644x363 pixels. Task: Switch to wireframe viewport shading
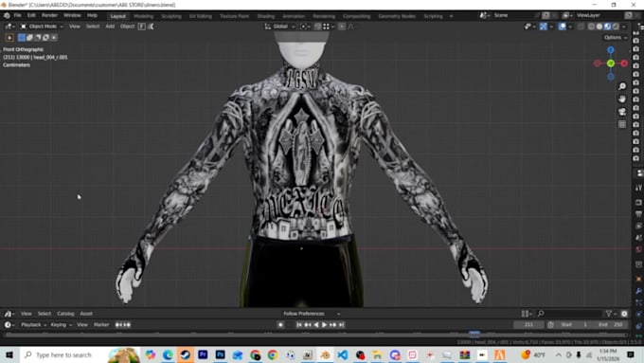591,27
